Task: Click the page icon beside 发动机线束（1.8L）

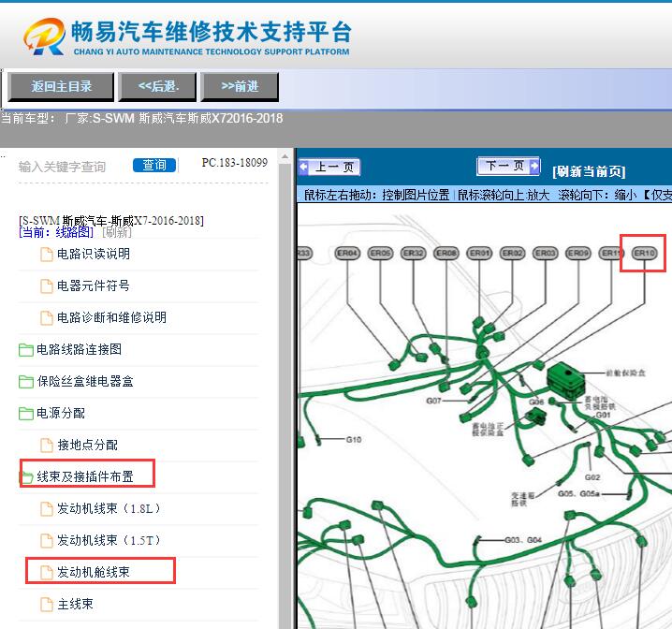Action: coord(46,508)
